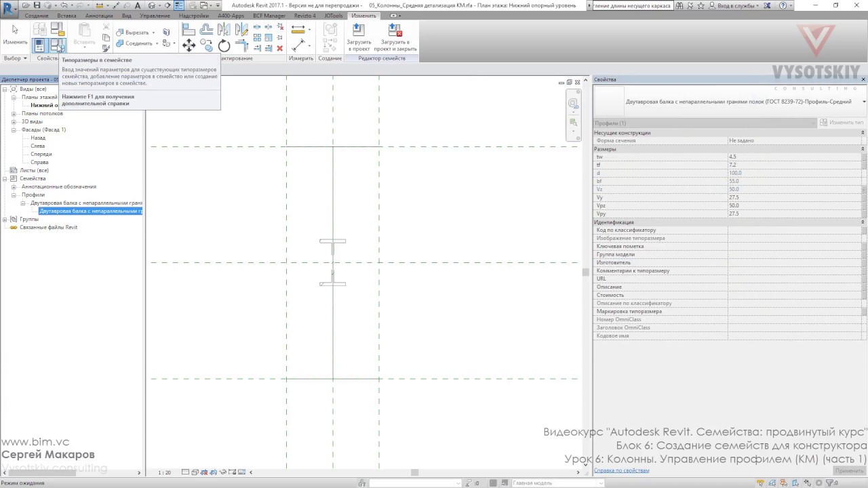Click the 1 : 20 view scale control

coord(165,472)
